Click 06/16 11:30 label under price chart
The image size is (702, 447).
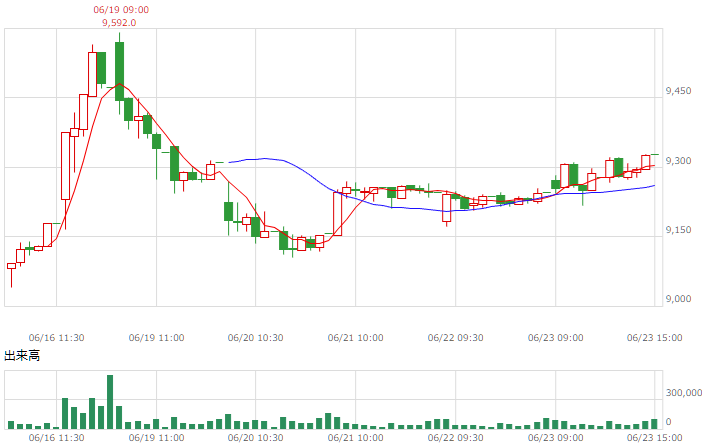pos(56,338)
